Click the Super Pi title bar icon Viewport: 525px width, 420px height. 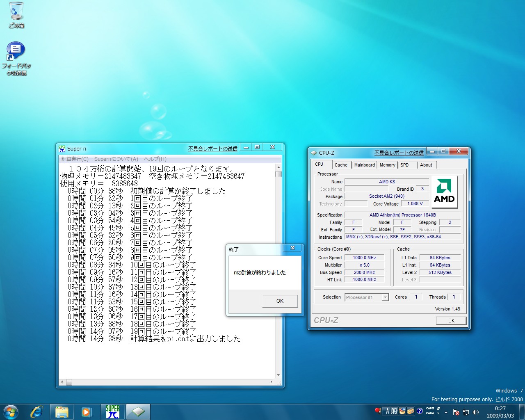[62, 148]
